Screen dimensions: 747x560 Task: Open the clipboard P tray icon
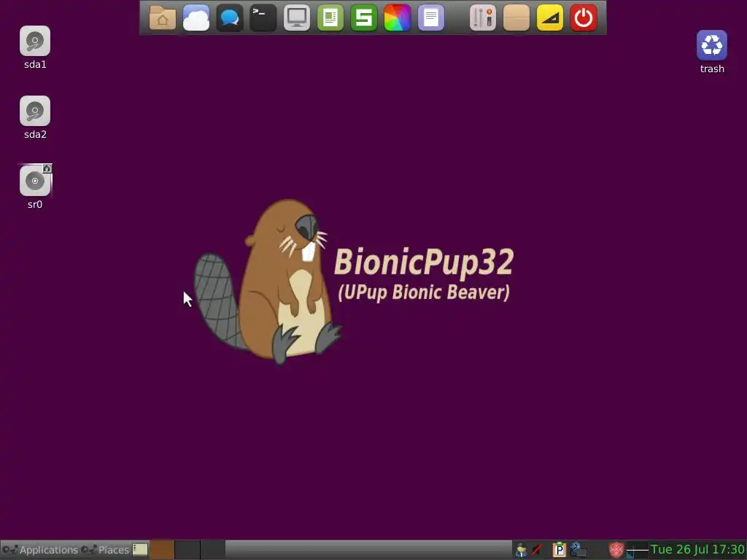[x=559, y=550]
